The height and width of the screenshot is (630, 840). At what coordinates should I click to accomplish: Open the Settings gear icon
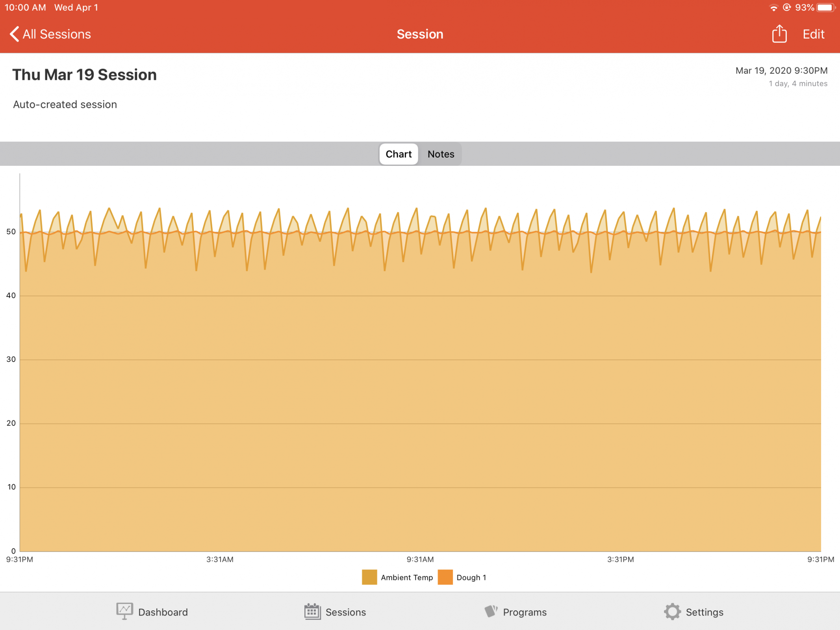(672, 611)
